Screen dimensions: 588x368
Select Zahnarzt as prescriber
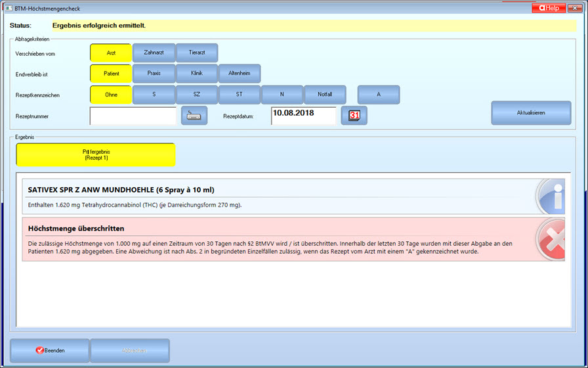tap(154, 53)
